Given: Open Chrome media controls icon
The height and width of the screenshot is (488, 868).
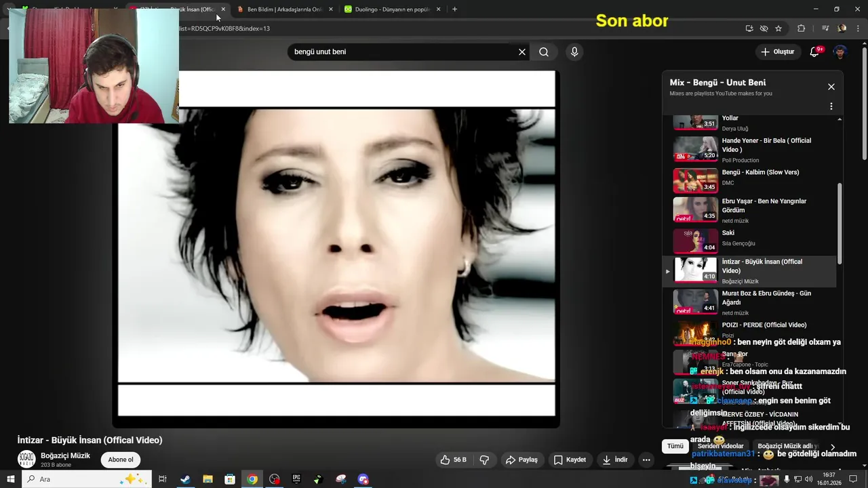Looking at the screenshot, I should point(825,28).
